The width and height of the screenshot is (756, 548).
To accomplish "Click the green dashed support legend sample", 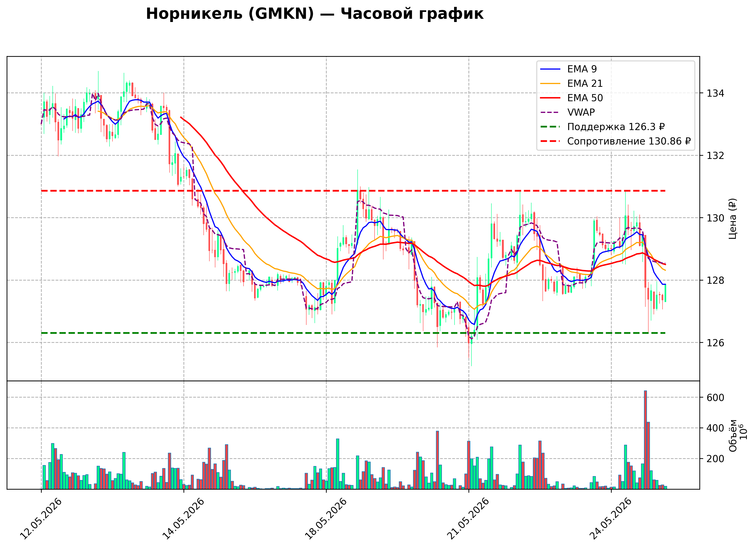I will [550, 127].
